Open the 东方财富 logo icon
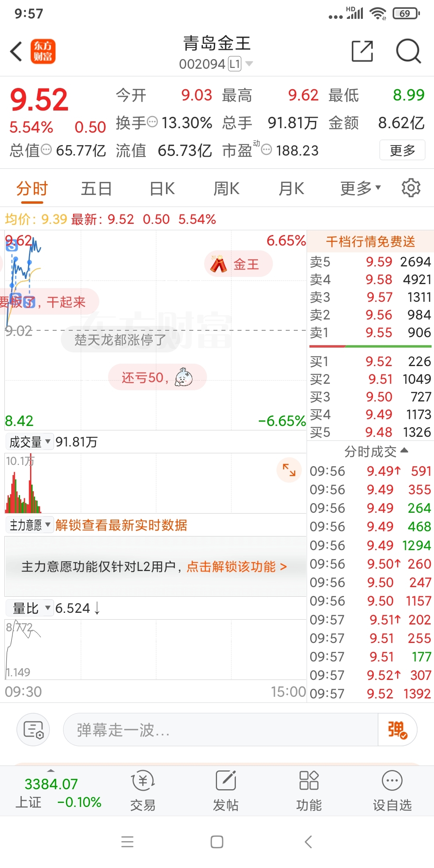 coord(43,51)
